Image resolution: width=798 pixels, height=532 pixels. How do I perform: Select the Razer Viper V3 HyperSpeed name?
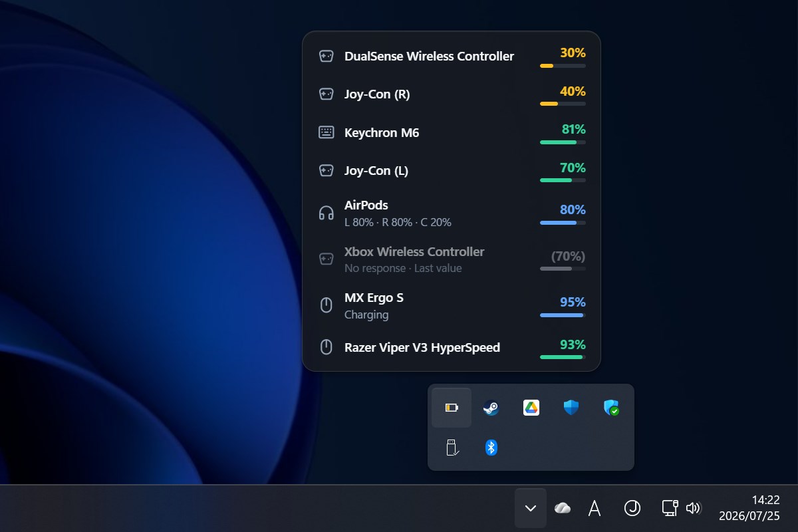tap(422, 347)
